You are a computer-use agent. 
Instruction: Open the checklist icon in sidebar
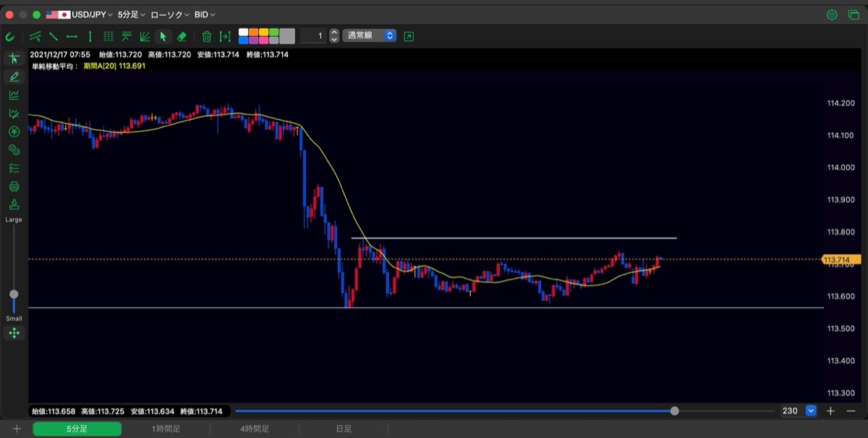[x=14, y=168]
